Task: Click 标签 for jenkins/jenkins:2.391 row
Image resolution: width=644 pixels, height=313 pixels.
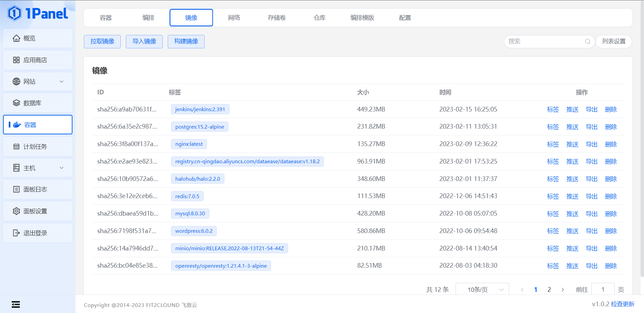Action: coord(553,109)
